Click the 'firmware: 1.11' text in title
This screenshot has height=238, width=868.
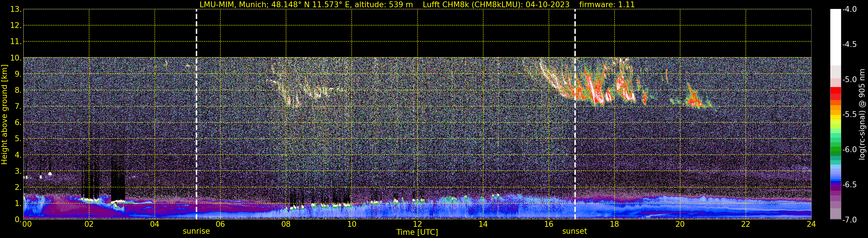607,5
